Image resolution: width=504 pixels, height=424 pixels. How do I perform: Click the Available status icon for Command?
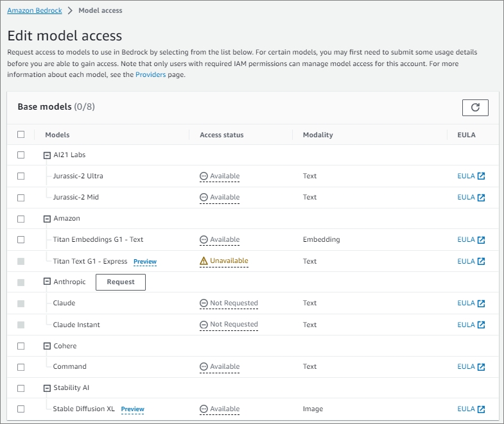pyautogui.click(x=204, y=367)
